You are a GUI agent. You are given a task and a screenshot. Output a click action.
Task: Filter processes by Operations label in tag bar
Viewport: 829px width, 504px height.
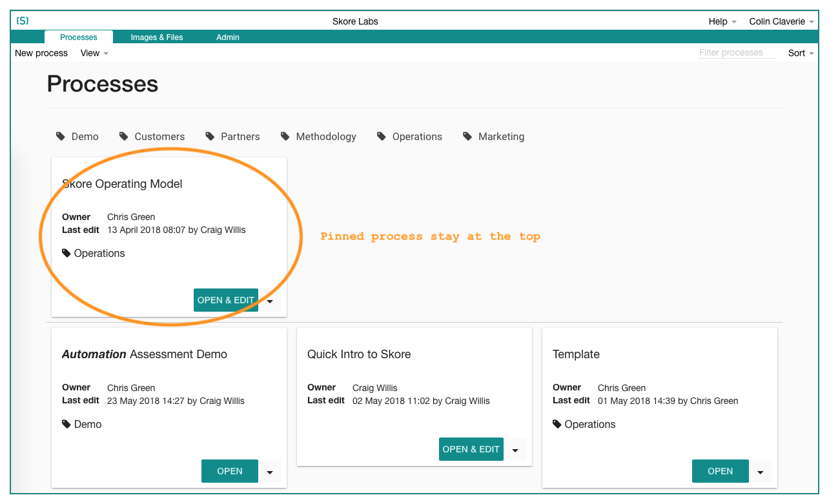(417, 137)
